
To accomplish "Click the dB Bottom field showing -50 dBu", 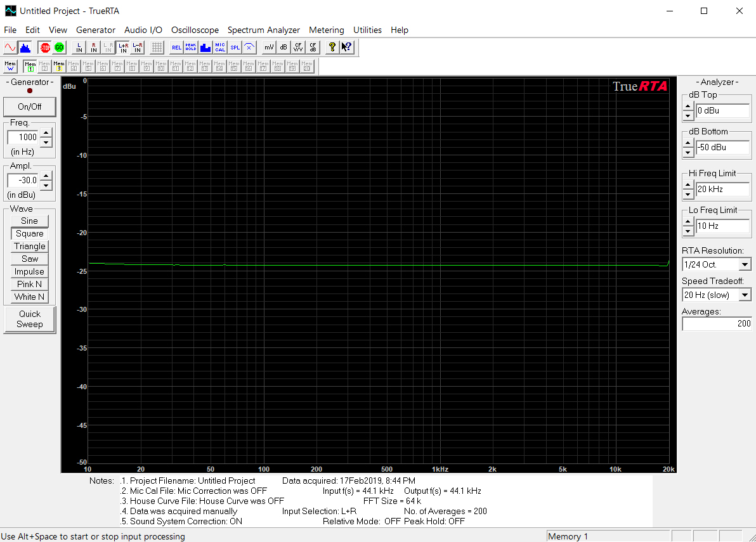I will [723, 147].
